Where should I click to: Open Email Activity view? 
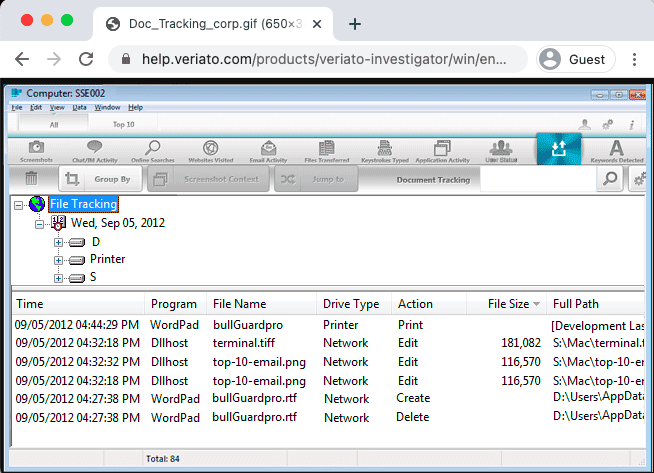coord(268,151)
